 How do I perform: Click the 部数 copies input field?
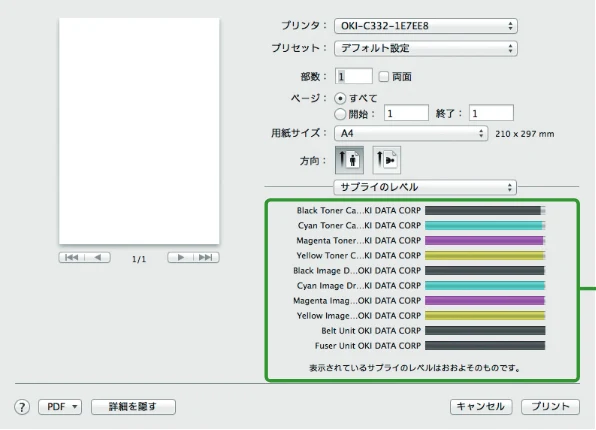[354, 76]
